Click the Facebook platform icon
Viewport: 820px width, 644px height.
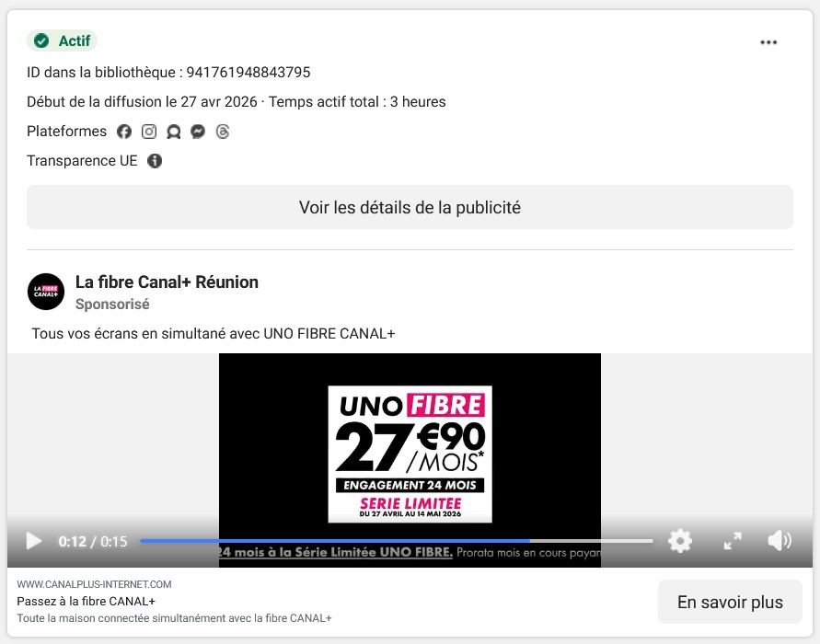tap(124, 132)
